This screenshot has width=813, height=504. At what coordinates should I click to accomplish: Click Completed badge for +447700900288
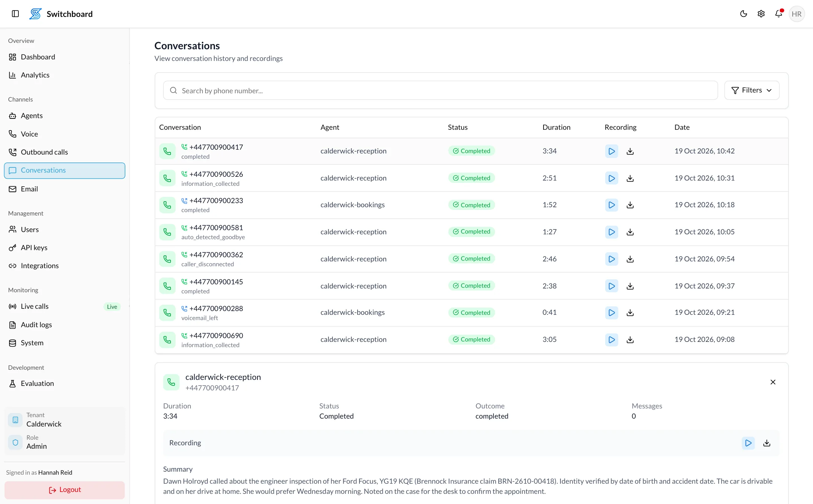[471, 313]
